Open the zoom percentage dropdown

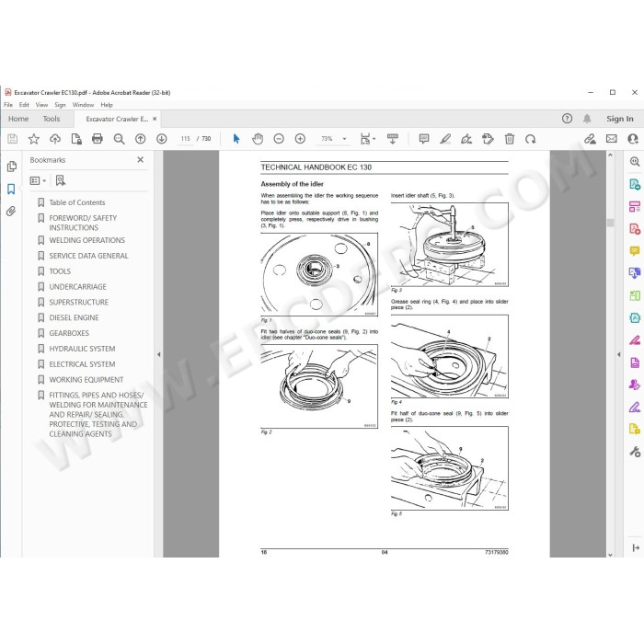click(x=345, y=139)
